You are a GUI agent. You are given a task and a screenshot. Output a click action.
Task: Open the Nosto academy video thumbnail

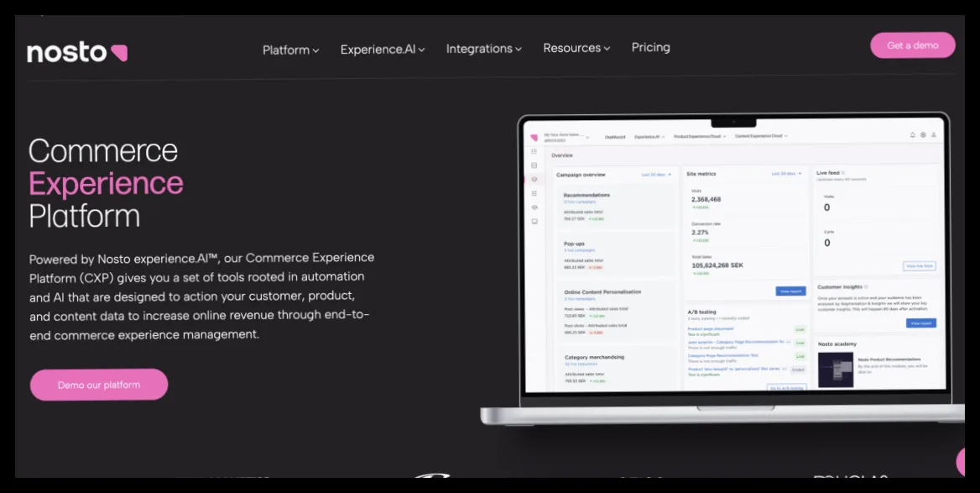click(836, 370)
